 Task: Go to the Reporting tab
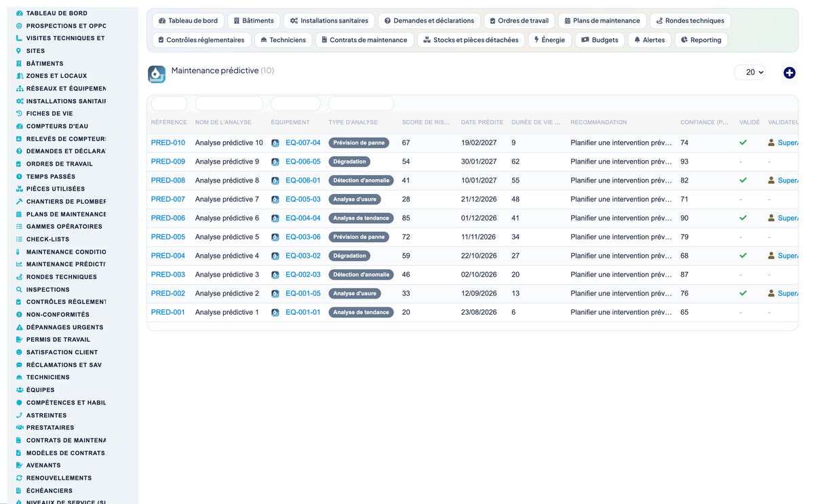point(701,40)
